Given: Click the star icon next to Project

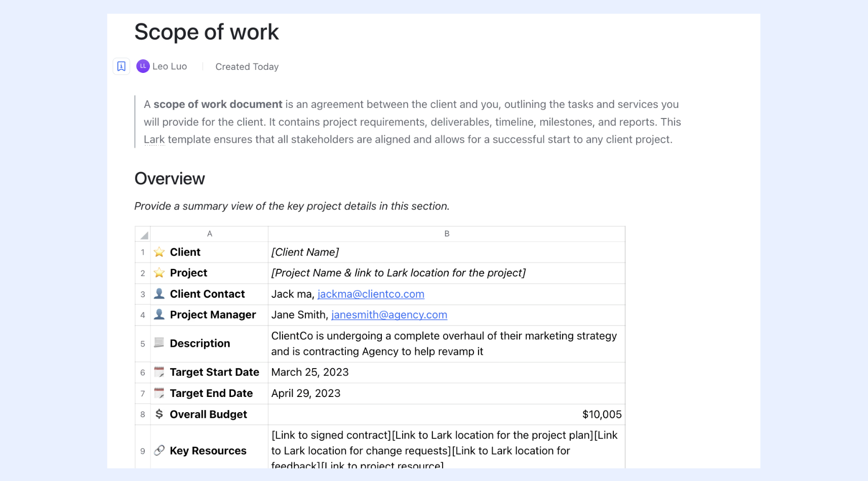Looking at the screenshot, I should click(x=159, y=273).
